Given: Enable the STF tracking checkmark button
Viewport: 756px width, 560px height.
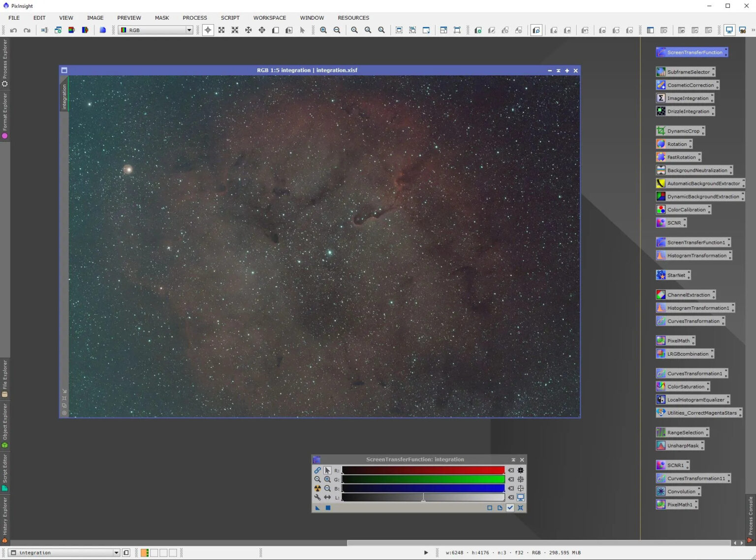Looking at the screenshot, I should point(510,508).
